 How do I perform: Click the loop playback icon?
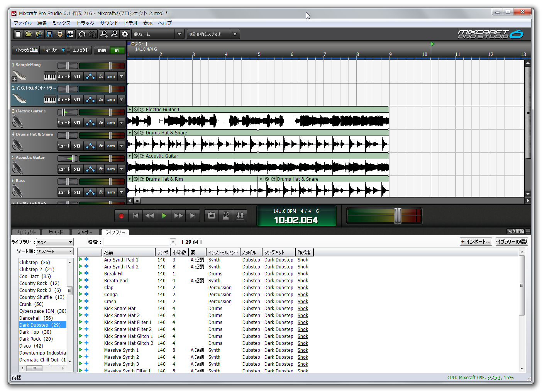[212, 216]
